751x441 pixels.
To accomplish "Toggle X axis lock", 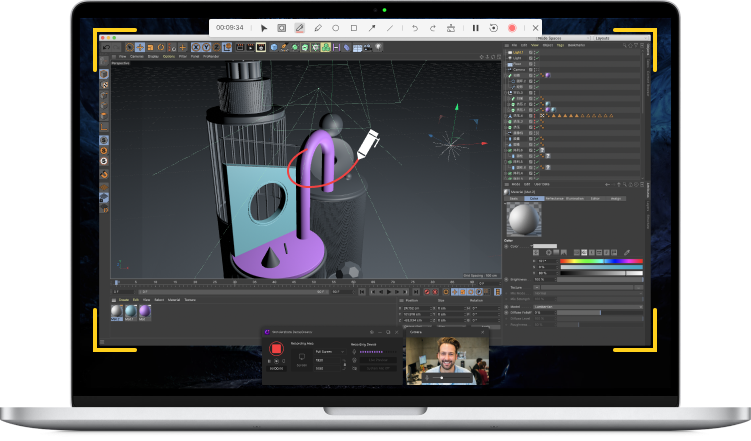I will pos(196,47).
